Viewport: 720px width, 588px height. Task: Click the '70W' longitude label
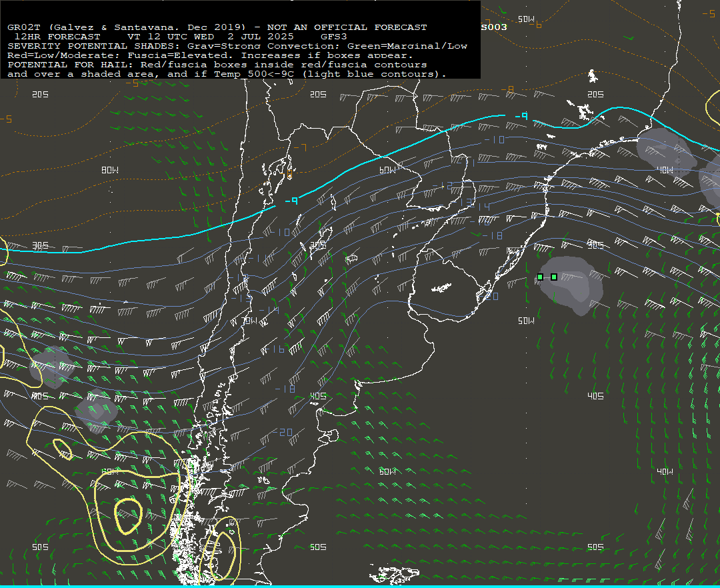pos(250,321)
